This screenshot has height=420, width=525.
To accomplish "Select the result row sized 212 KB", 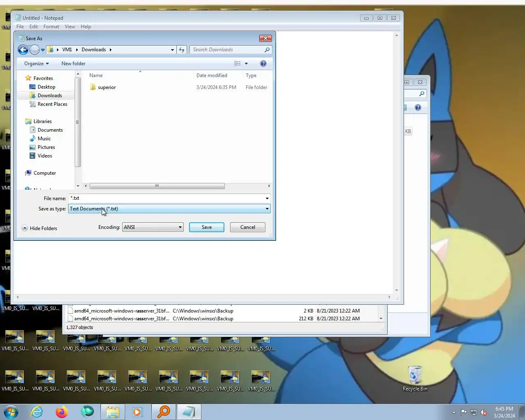I will 221,319.
